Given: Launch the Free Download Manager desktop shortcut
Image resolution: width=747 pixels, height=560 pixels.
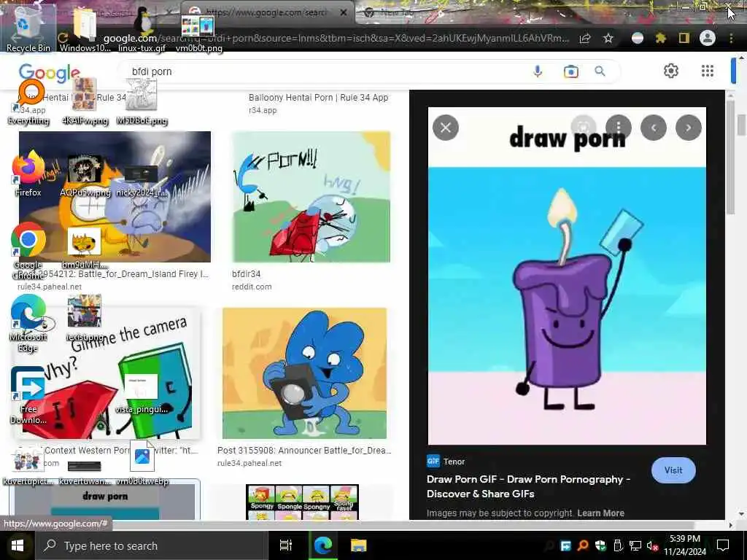Looking at the screenshot, I should 28,395.
